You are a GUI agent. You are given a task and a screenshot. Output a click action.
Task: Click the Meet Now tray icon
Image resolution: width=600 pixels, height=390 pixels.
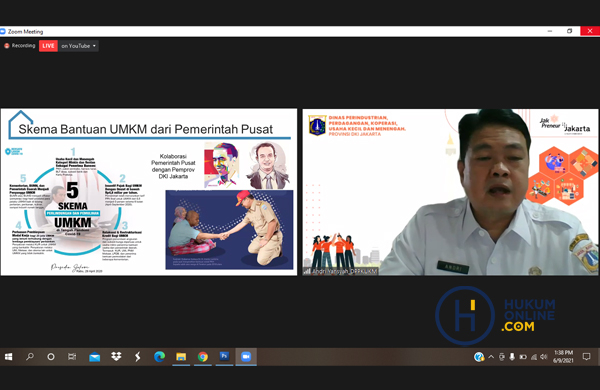502,357
